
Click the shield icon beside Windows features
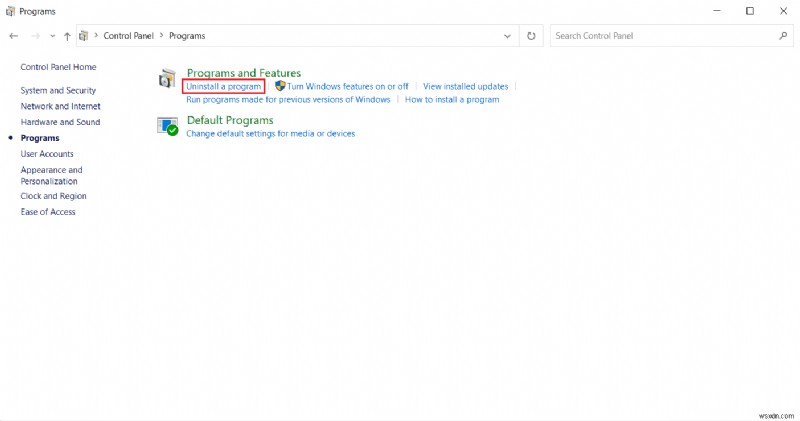click(280, 86)
